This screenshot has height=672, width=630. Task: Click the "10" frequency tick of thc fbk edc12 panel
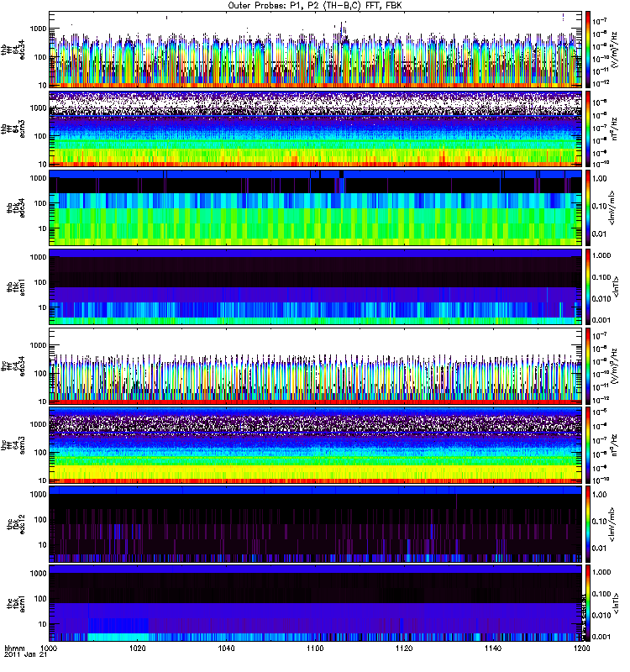click(43, 545)
